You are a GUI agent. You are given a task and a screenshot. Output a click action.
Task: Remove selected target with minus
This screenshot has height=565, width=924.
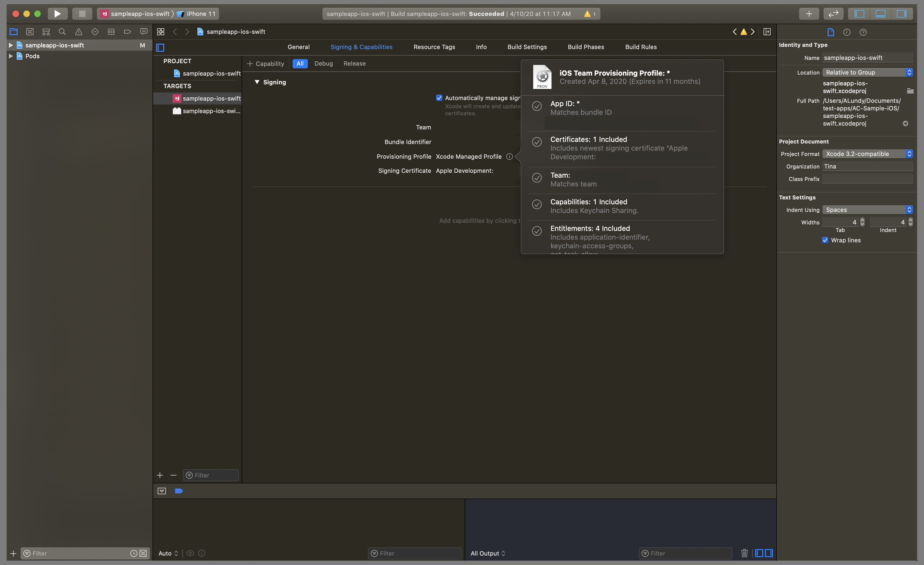(173, 475)
